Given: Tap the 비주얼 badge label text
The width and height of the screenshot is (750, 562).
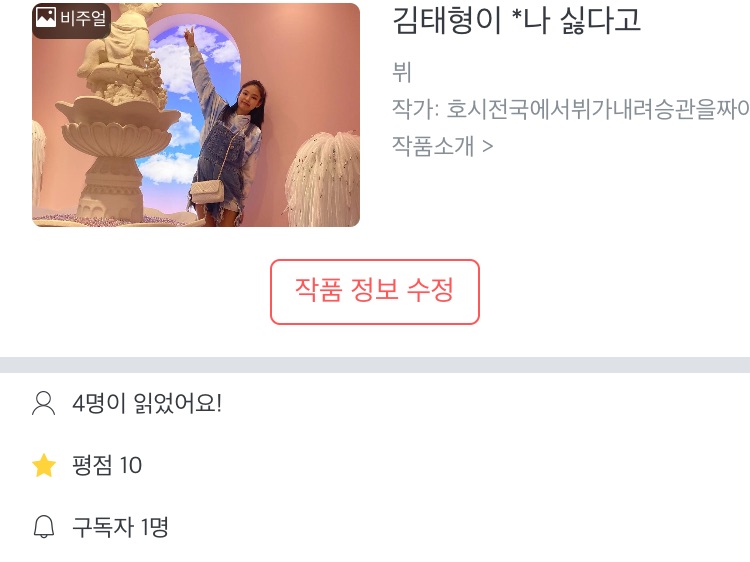Looking at the screenshot, I should 83,18.
